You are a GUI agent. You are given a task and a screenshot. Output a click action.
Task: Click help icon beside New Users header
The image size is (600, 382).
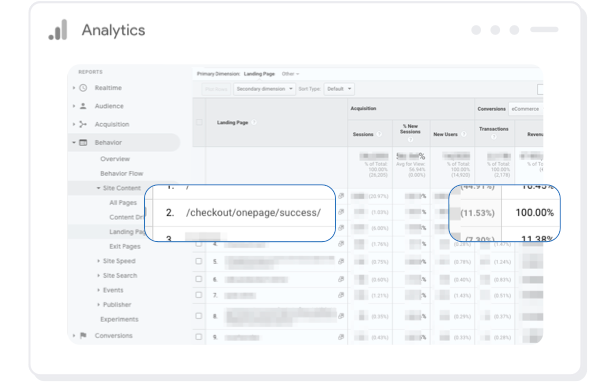click(x=463, y=134)
